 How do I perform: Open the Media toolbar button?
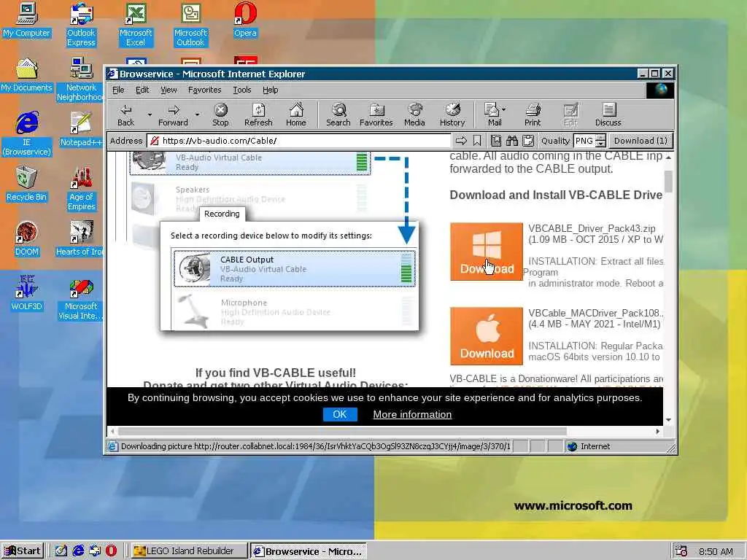pos(414,114)
